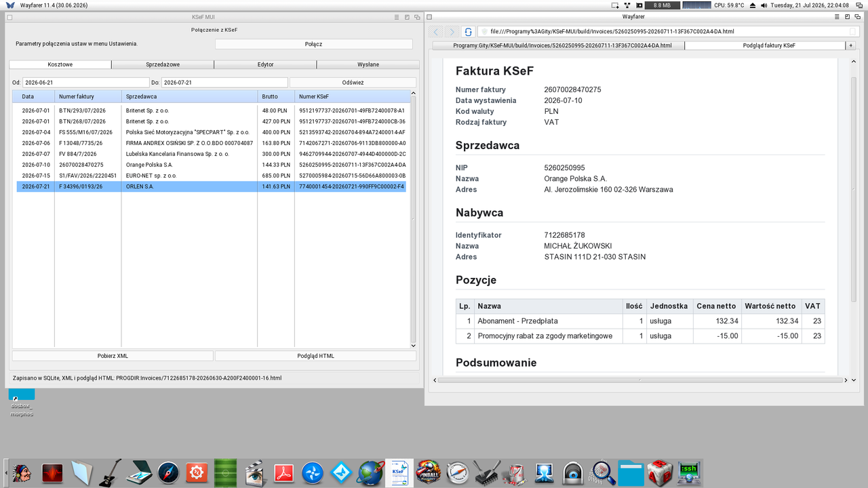Add a new browser tab with plus
Viewport: 868px width, 488px height.
pyautogui.click(x=850, y=45)
